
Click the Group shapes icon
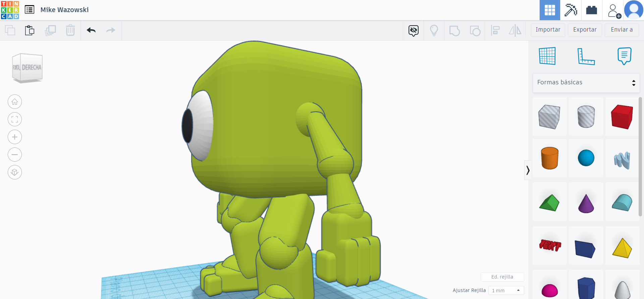(x=454, y=31)
